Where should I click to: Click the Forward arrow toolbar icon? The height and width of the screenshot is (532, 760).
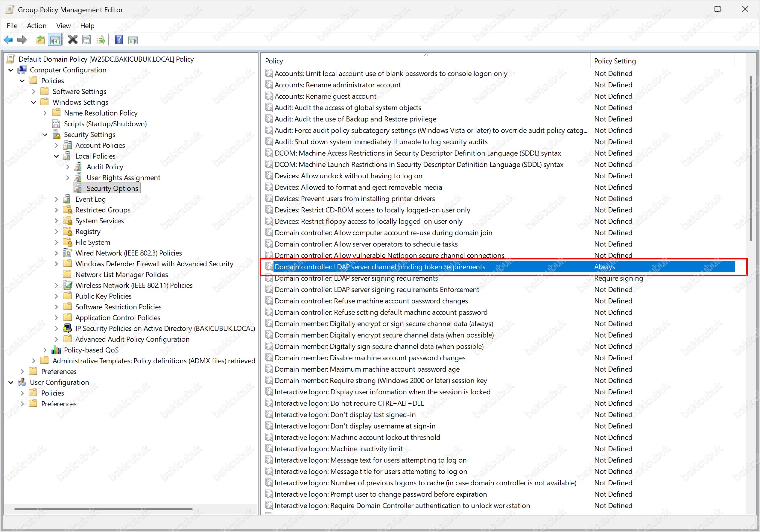coord(22,40)
